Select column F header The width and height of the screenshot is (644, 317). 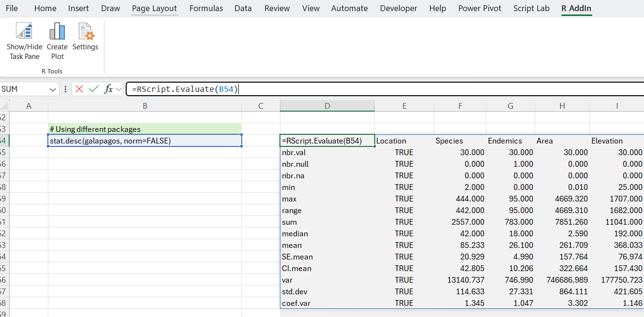tap(460, 106)
